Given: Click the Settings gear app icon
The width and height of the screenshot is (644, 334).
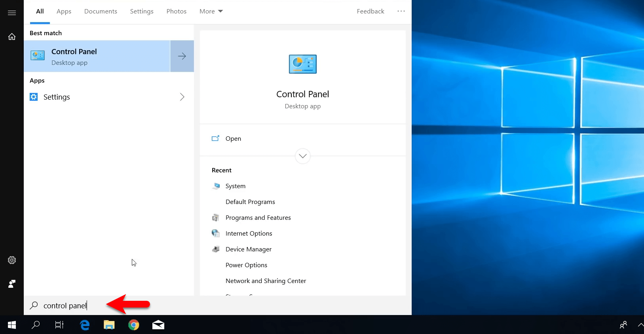Looking at the screenshot, I should pyautogui.click(x=34, y=97).
